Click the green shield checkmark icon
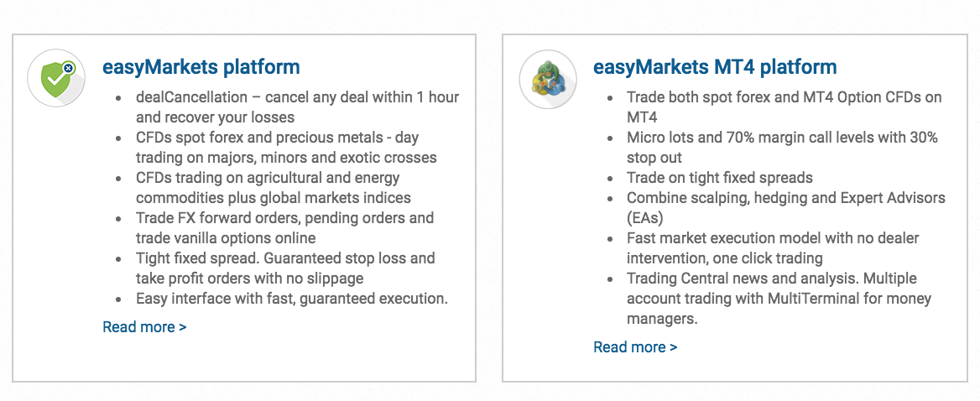Viewport: 980px width, 401px height. 57,78
